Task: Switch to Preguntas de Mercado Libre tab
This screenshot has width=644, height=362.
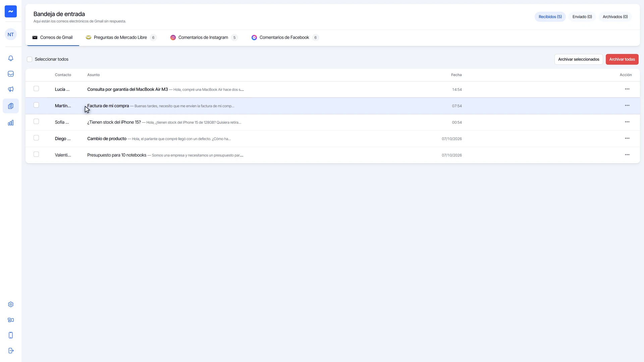Action: point(121,38)
